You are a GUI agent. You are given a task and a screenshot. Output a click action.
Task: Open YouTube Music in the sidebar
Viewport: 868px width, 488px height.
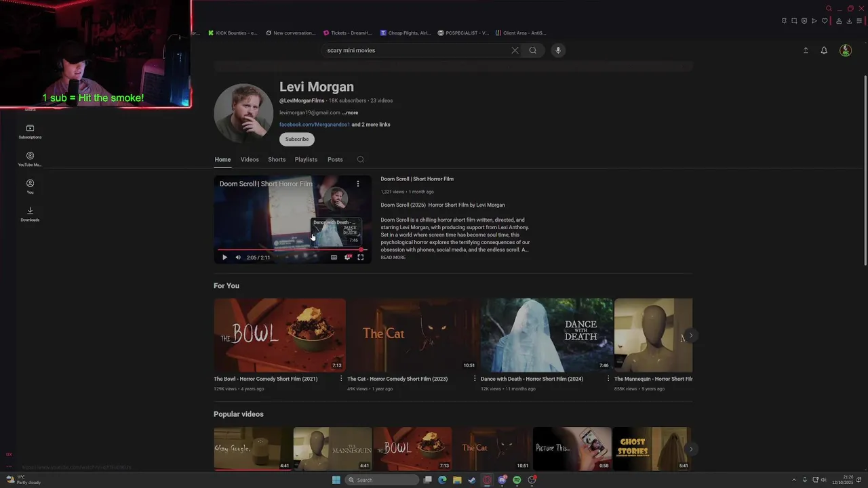[30, 159]
